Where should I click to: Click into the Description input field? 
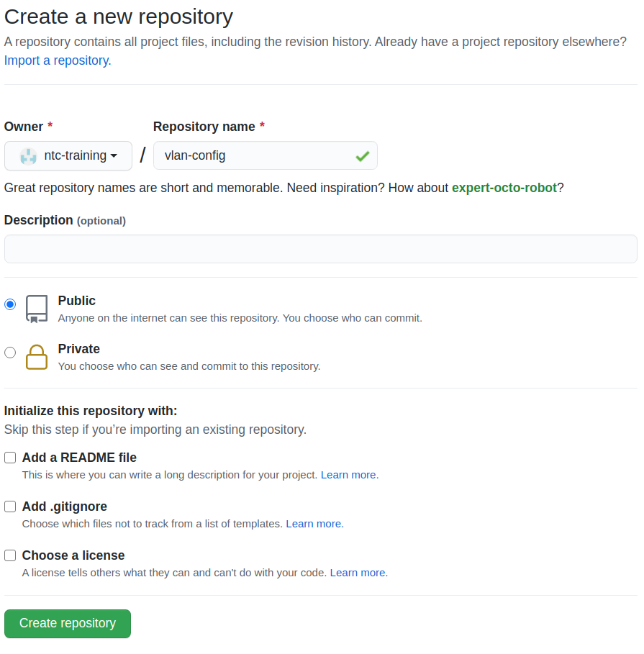point(320,249)
